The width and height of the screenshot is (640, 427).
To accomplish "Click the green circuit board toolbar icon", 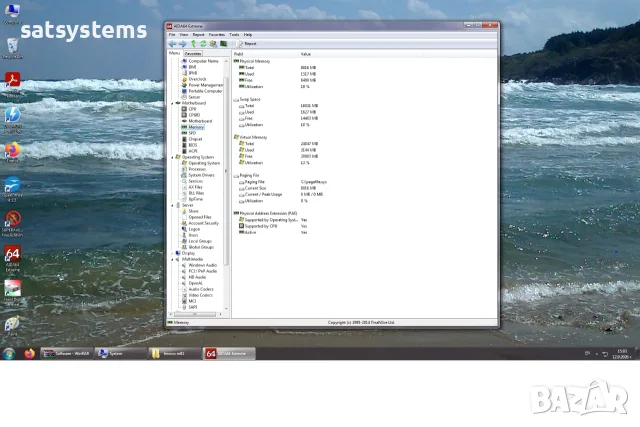I will tap(223, 44).
